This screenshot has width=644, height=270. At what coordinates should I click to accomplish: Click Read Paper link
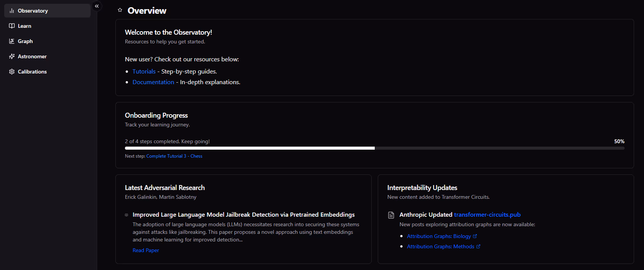tap(146, 250)
